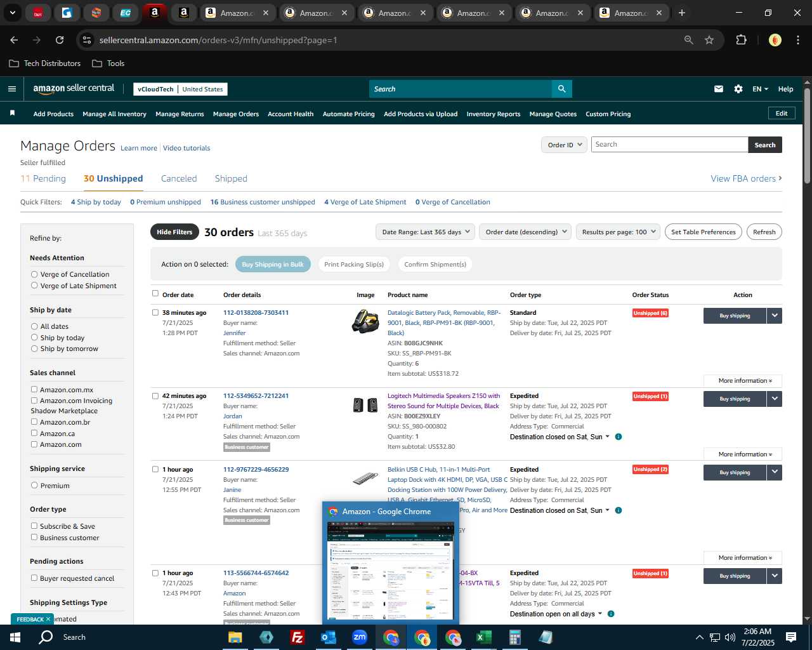Select the Verge of Cancellation radio button
Viewport: 812px width, 650px height.
coord(34,274)
